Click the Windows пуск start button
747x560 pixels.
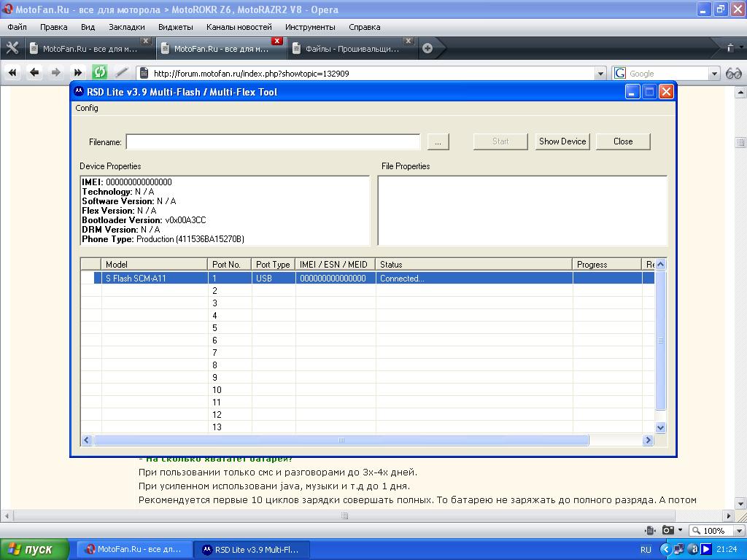34,550
